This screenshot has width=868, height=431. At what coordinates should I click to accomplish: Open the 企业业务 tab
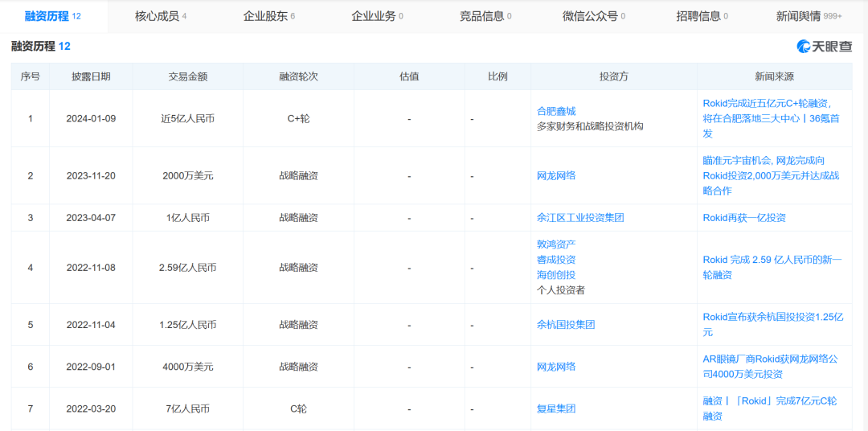(x=377, y=16)
